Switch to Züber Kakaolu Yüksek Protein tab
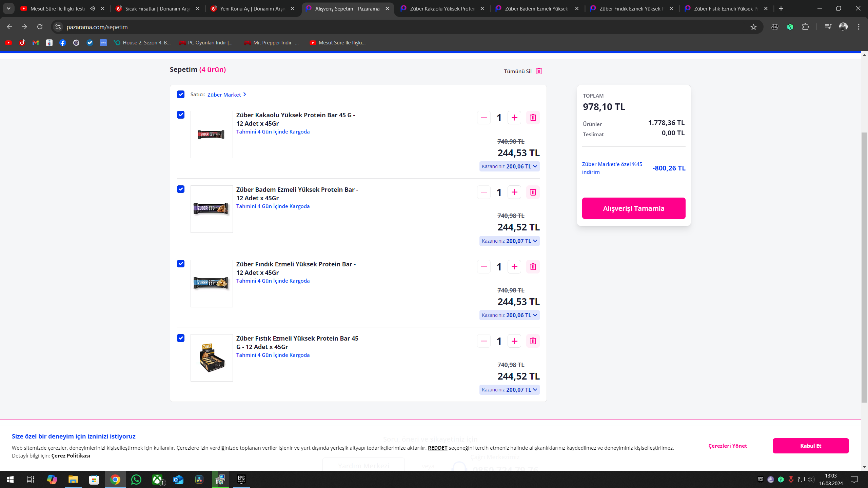 coord(442,8)
